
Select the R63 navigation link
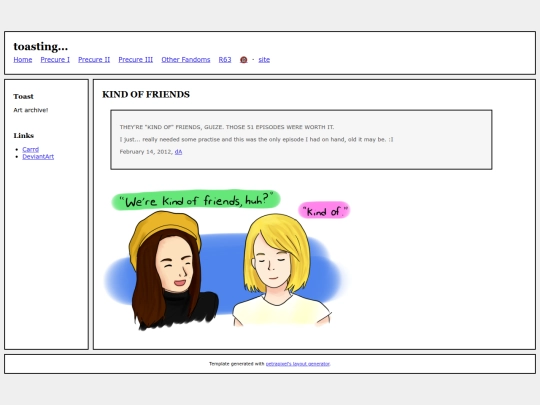(x=225, y=60)
